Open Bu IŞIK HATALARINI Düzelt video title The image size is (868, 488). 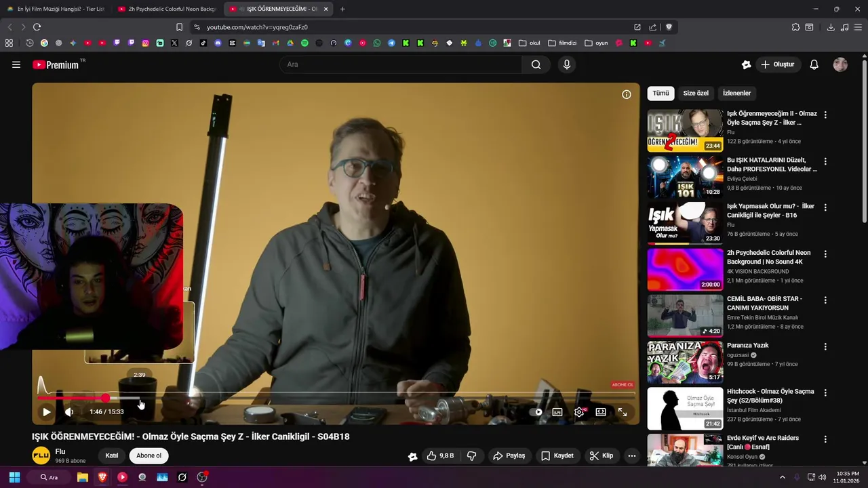[x=772, y=165]
